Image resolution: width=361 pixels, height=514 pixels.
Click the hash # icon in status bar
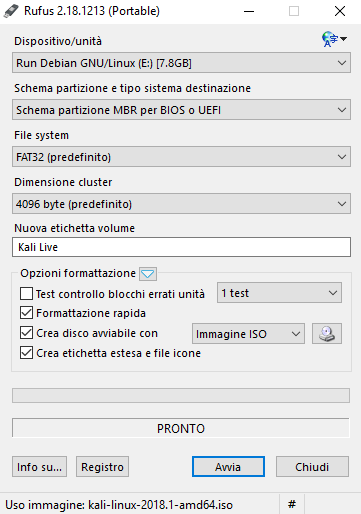point(292,504)
